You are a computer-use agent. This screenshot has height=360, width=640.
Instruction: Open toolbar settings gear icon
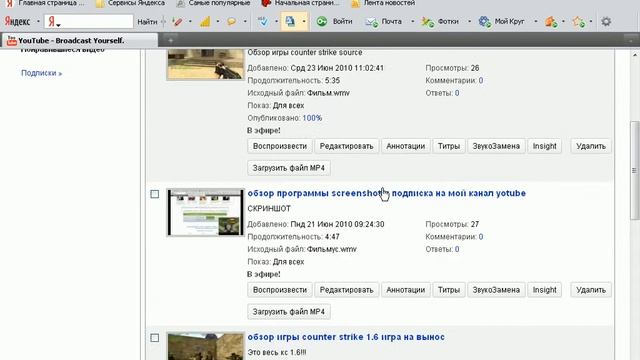606,21
